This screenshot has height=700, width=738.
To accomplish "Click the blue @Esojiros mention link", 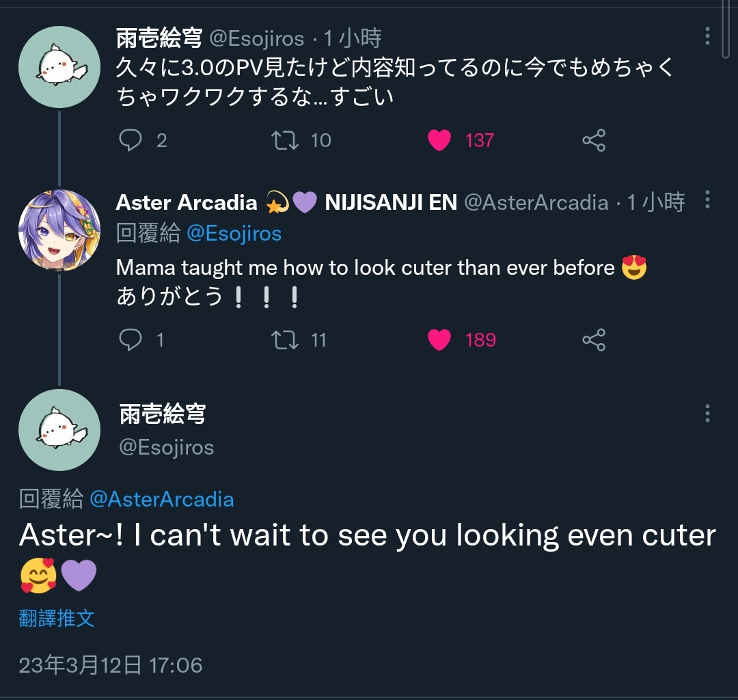I will 234,234.
